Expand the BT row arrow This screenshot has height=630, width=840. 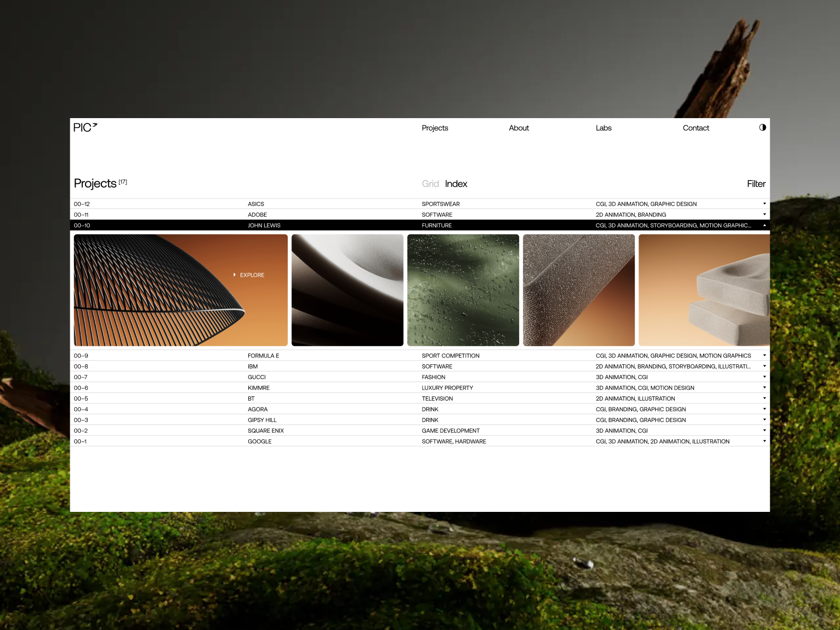[764, 398]
